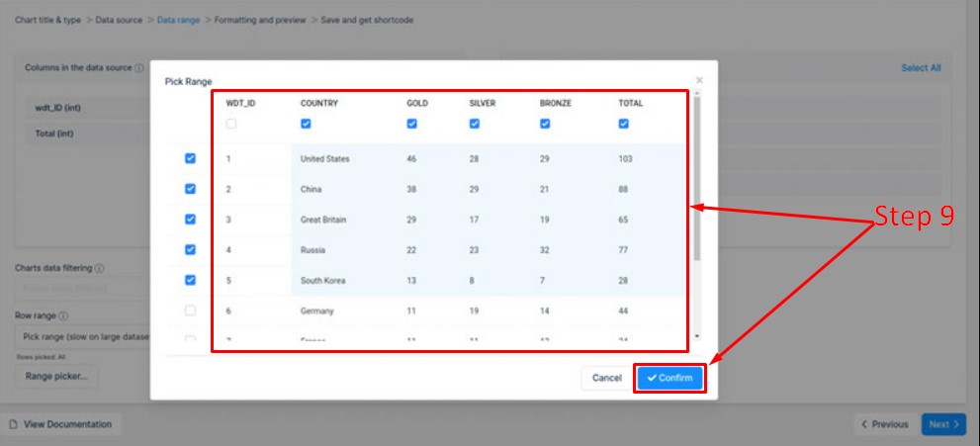
Task: Uncheck the BRONZE column checkbox
Action: pyautogui.click(x=545, y=124)
